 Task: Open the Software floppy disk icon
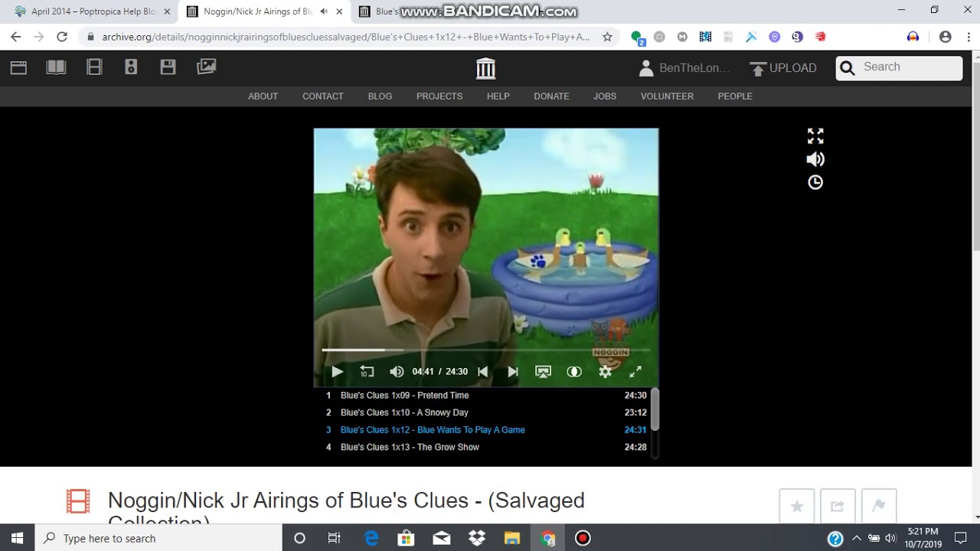pyautogui.click(x=168, y=67)
